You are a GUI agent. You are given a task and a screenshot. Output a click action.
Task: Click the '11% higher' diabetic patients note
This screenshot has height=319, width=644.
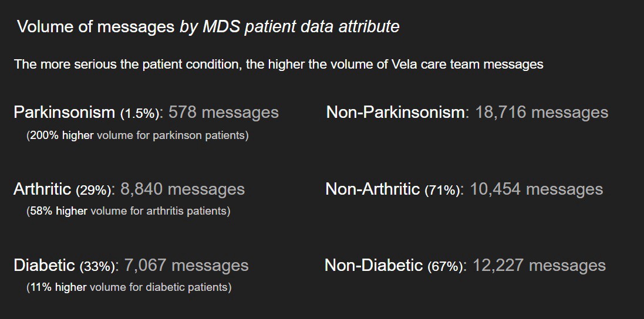coord(129,287)
